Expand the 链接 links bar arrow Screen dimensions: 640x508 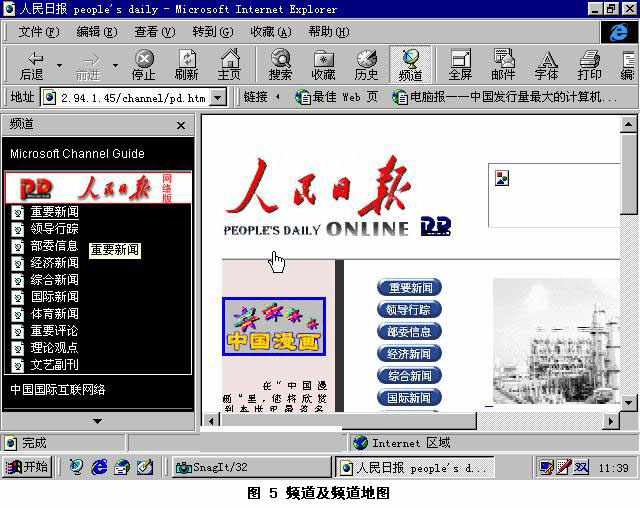click(x=278, y=97)
